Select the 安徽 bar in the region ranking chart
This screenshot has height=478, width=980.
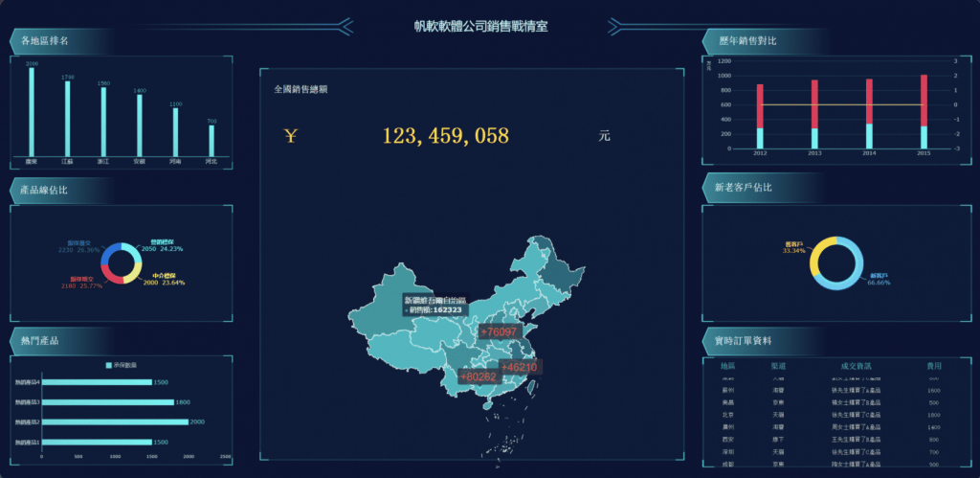pos(140,125)
